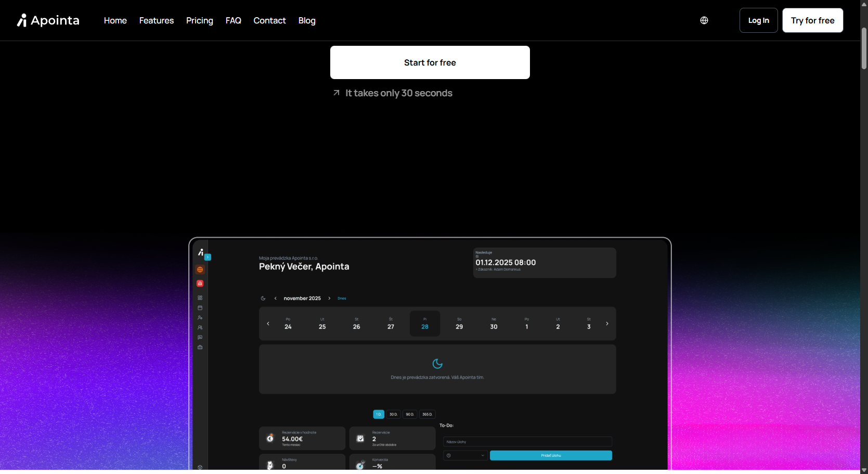868x474 pixels.
Task: Click the arrow icon beside '30 seconds' text
Action: (336, 93)
